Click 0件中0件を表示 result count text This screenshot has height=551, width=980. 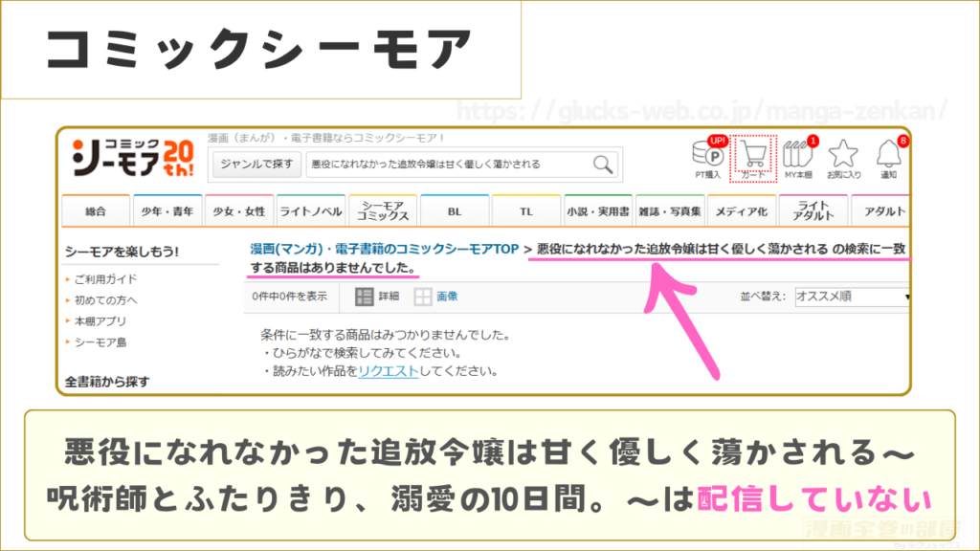click(289, 297)
